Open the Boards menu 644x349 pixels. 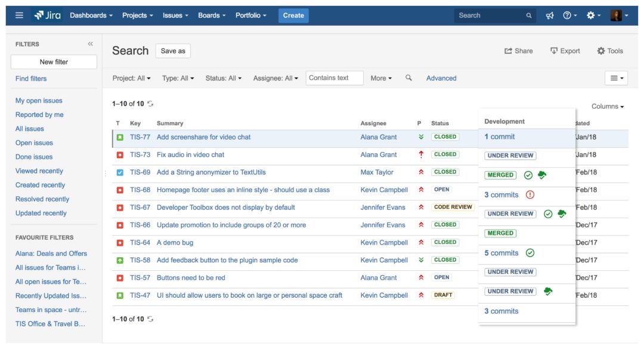212,15
